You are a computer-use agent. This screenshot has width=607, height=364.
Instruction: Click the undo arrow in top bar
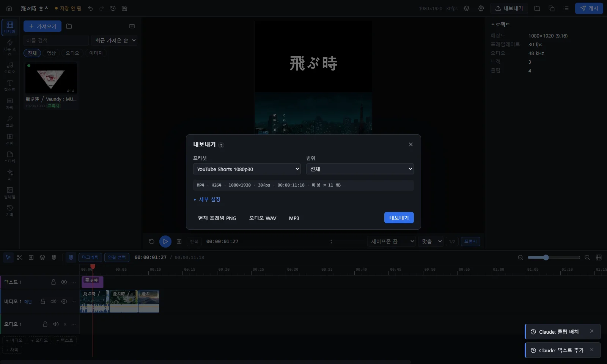pyautogui.click(x=90, y=8)
